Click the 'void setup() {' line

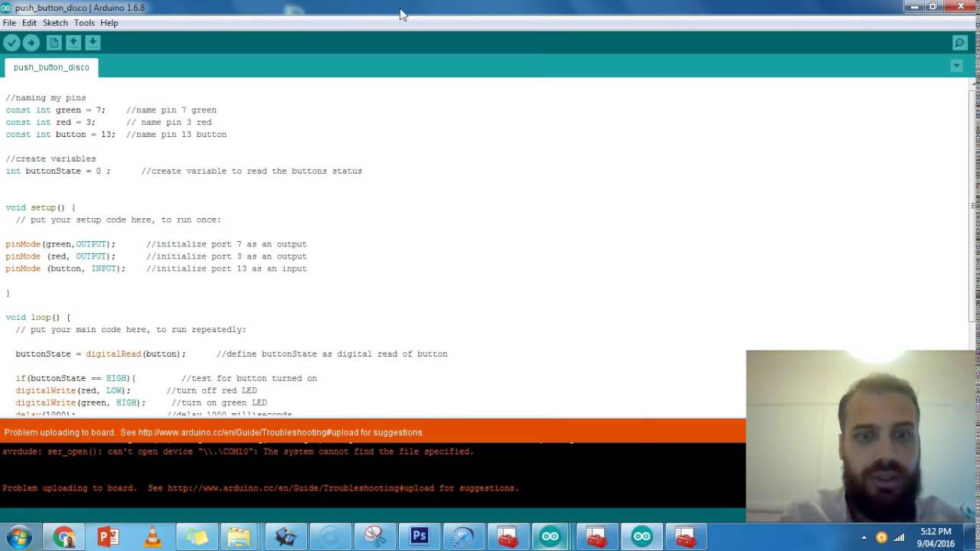(41, 207)
